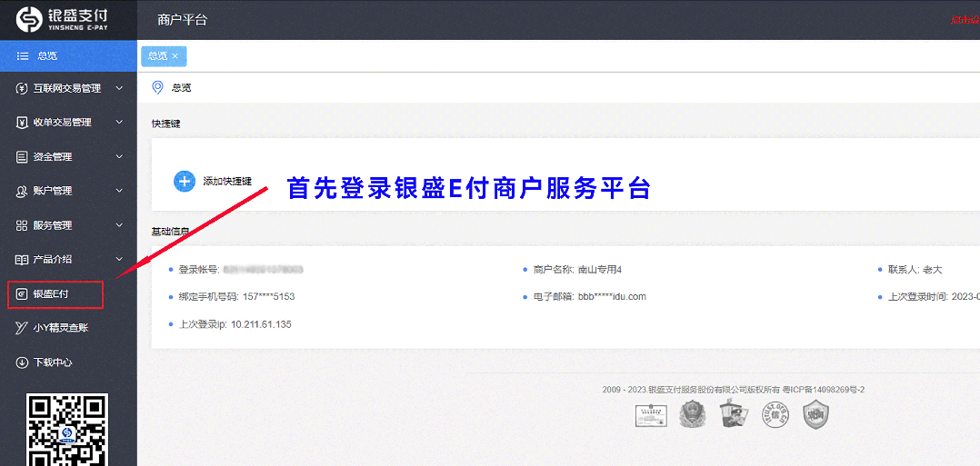
Task: Click the 账户管理 user icon
Action: pos(22,191)
